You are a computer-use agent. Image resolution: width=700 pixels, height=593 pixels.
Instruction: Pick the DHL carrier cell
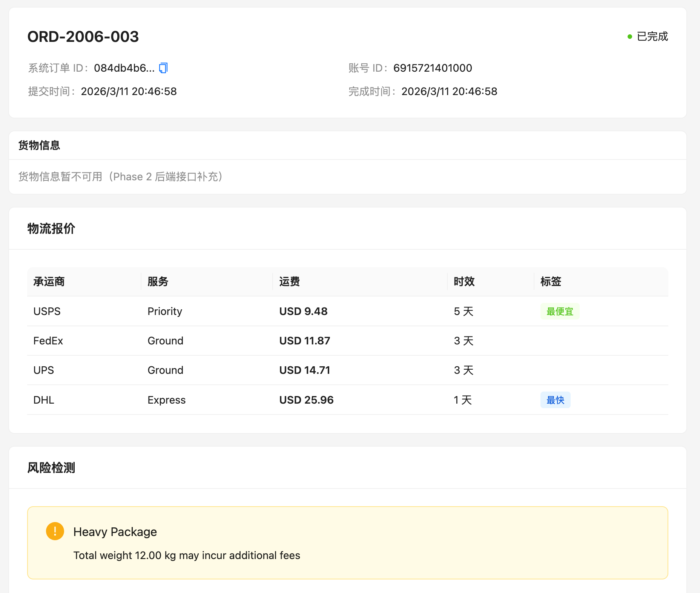tap(44, 400)
